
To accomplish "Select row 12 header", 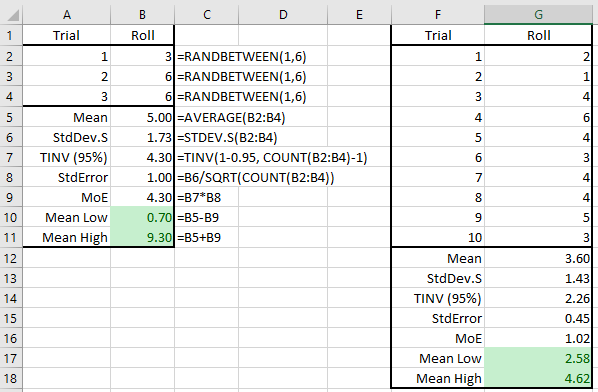I will pos(11,258).
